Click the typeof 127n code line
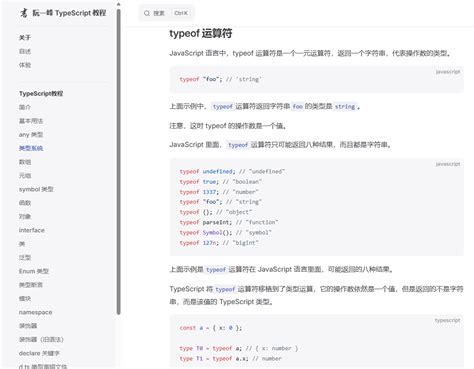Viewport: 474px width, 369px height. [219, 243]
